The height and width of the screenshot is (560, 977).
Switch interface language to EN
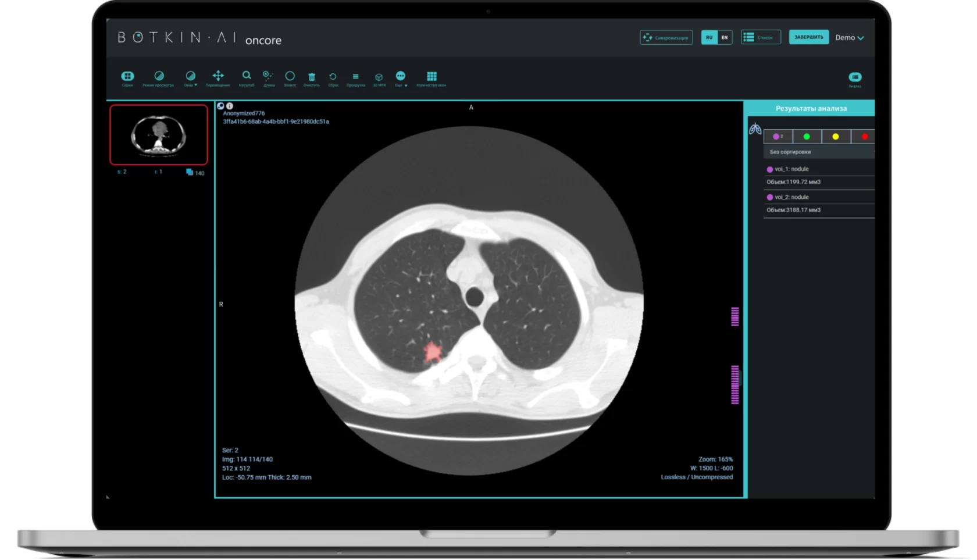[725, 37]
